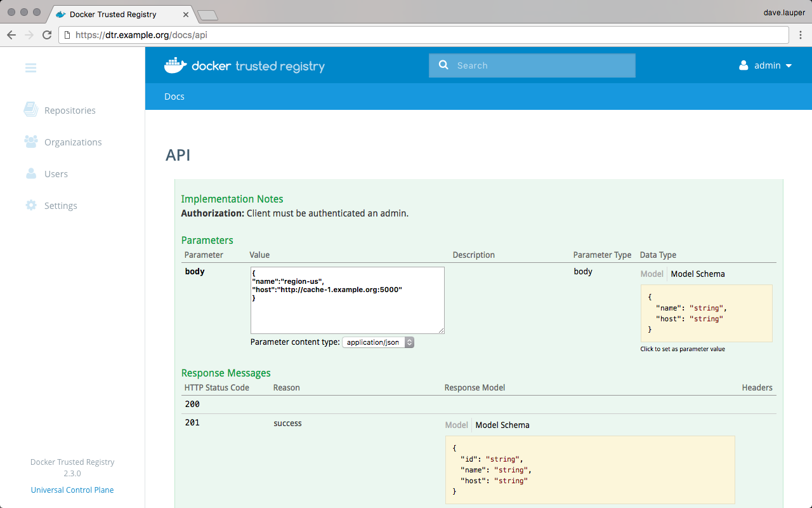Click yellow schema box to set parameter value

tap(706, 313)
